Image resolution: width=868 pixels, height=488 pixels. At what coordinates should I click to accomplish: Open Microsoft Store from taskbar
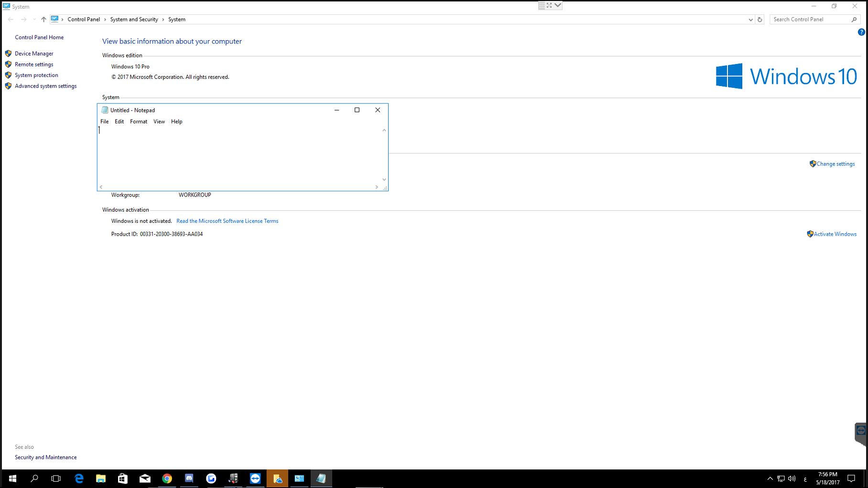click(x=123, y=478)
